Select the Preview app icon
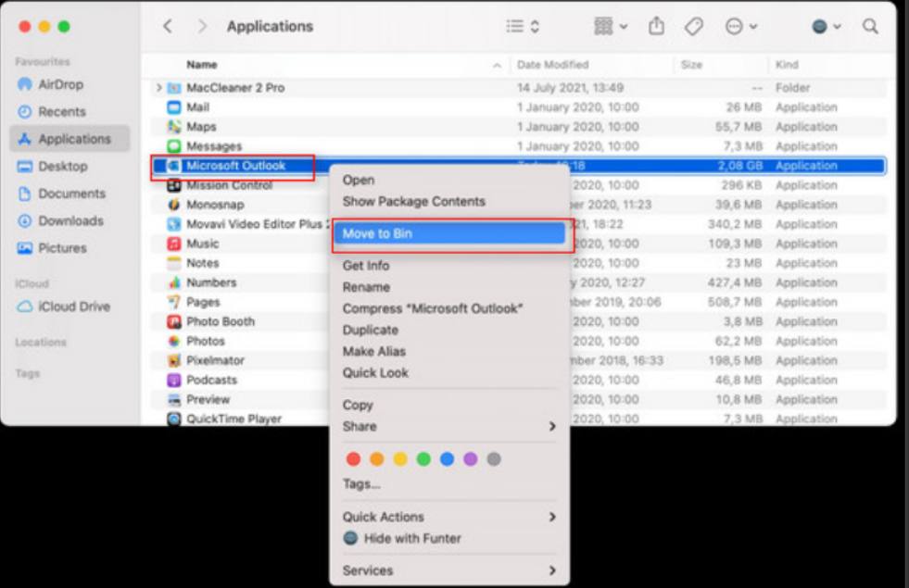The height and width of the screenshot is (588, 909). (174, 400)
